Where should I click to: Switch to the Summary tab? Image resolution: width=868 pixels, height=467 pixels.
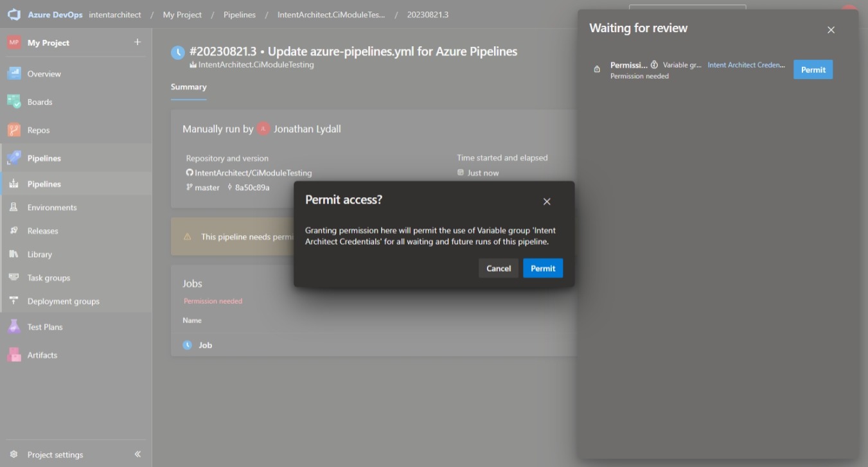pos(188,87)
